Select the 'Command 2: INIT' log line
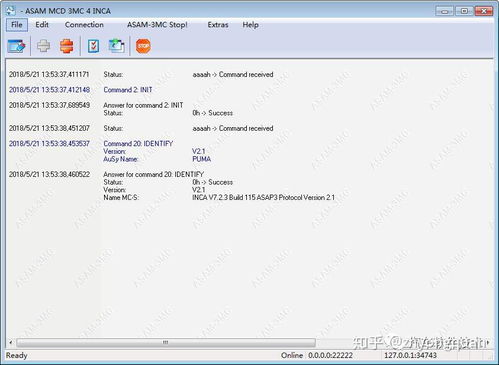The width and height of the screenshot is (499, 365). point(128,90)
